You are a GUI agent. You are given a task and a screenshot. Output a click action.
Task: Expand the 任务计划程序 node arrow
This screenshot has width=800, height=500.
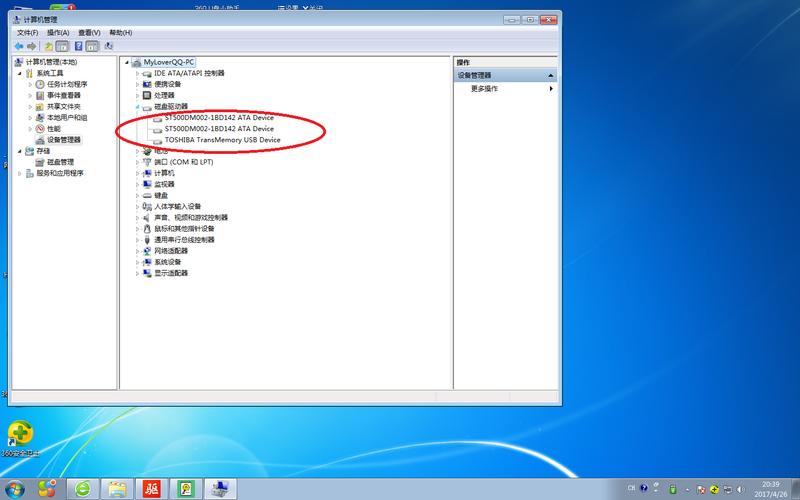coord(30,84)
